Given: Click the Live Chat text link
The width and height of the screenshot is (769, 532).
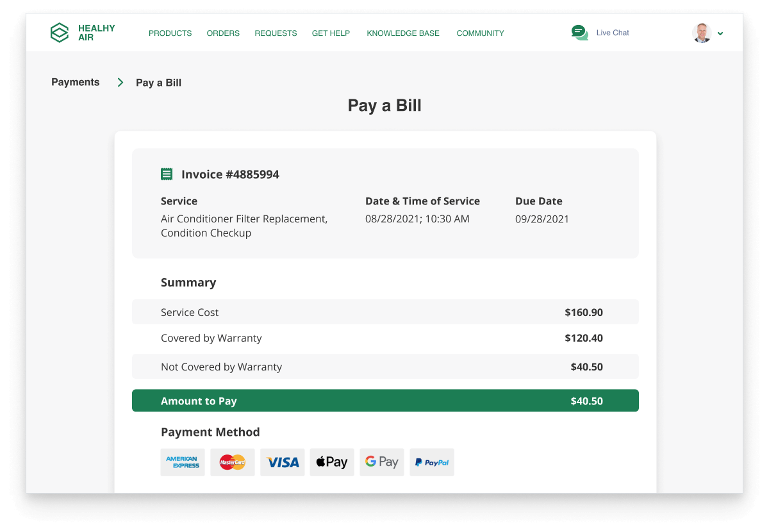Looking at the screenshot, I should coord(613,33).
